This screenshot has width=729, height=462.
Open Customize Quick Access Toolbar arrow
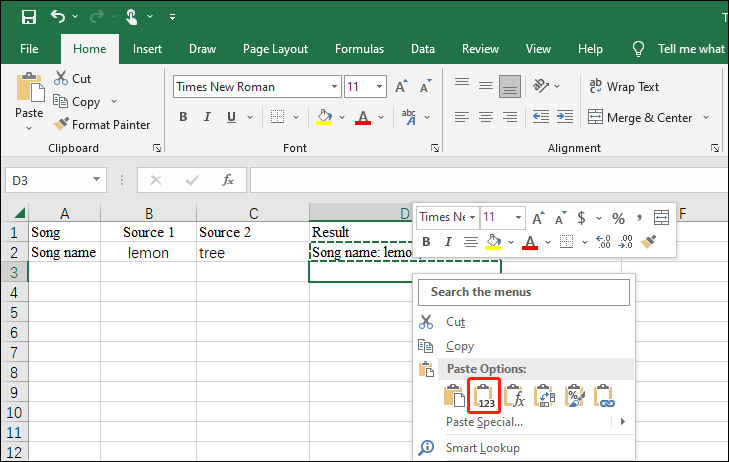click(172, 17)
